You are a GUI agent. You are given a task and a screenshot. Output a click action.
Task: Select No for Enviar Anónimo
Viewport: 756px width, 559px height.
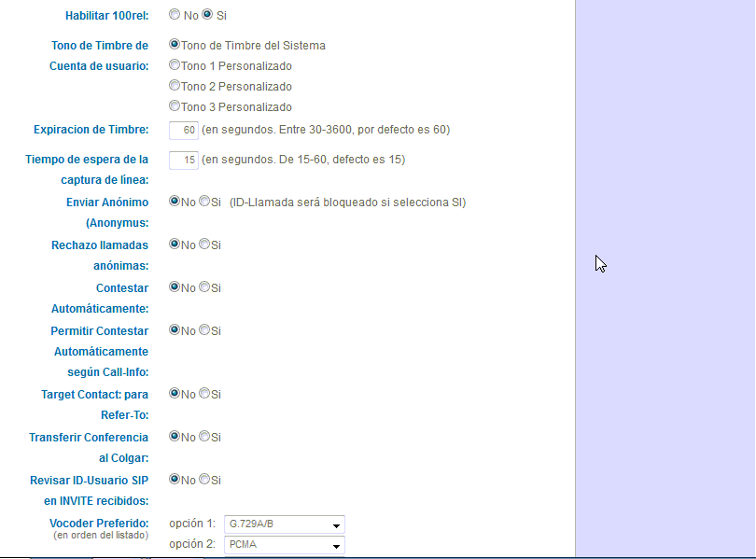pyautogui.click(x=175, y=202)
